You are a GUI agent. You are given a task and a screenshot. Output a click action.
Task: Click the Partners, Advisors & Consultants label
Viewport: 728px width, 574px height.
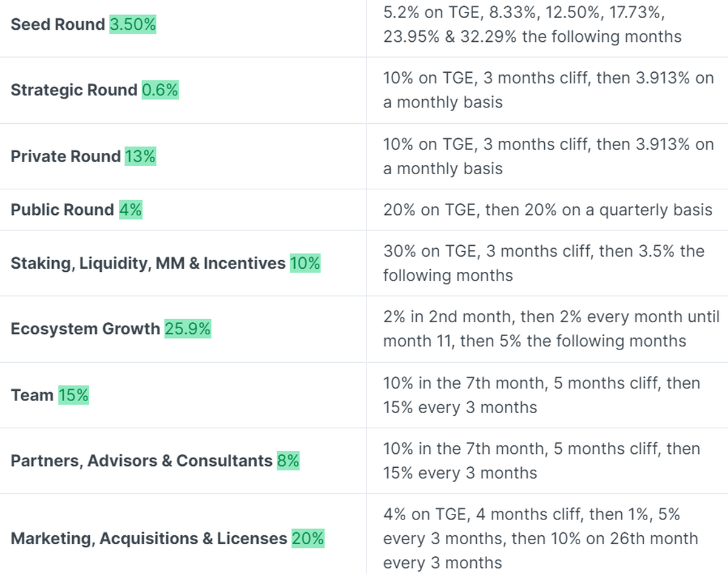click(x=141, y=461)
